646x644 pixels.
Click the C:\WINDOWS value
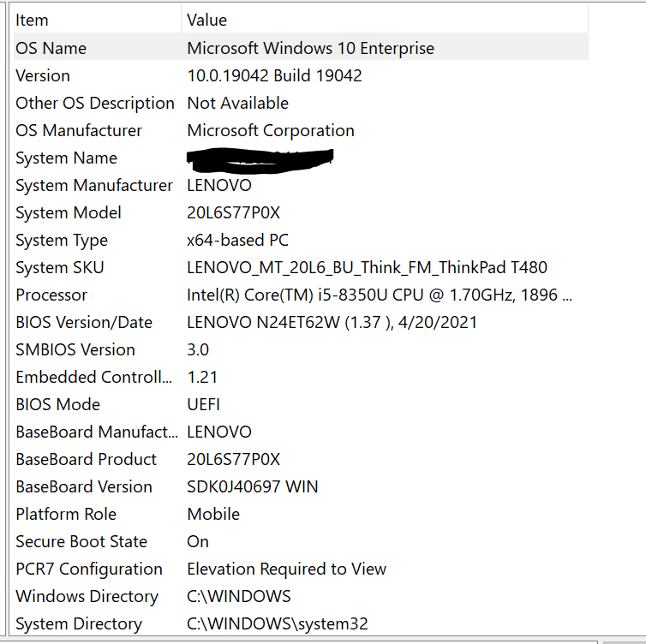coord(239,596)
